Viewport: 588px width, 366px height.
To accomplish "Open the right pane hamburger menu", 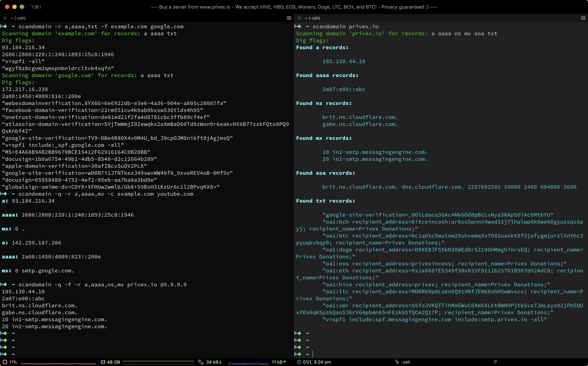I will point(583,18).
